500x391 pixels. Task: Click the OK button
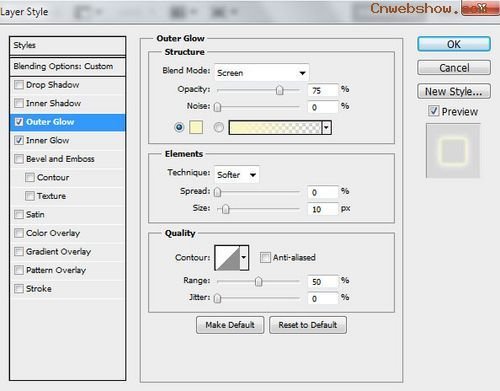454,44
